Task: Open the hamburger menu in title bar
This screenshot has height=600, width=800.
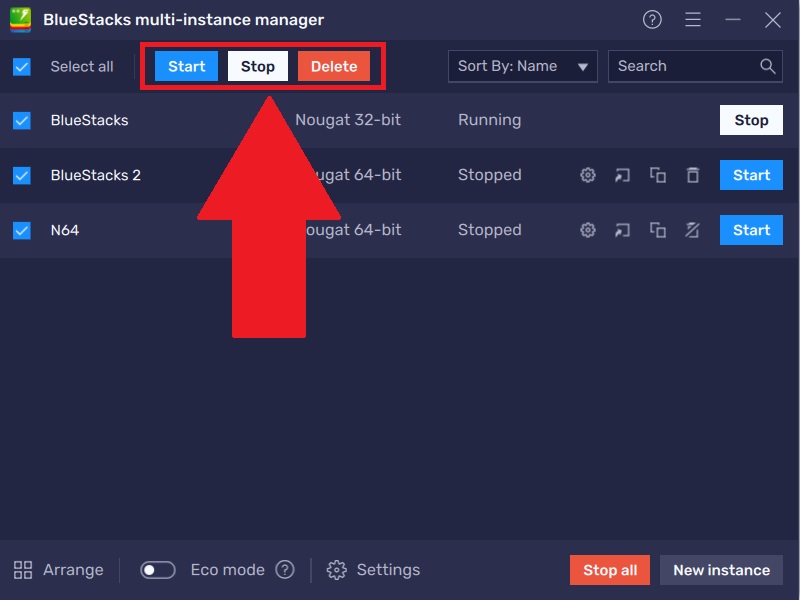Action: click(693, 20)
